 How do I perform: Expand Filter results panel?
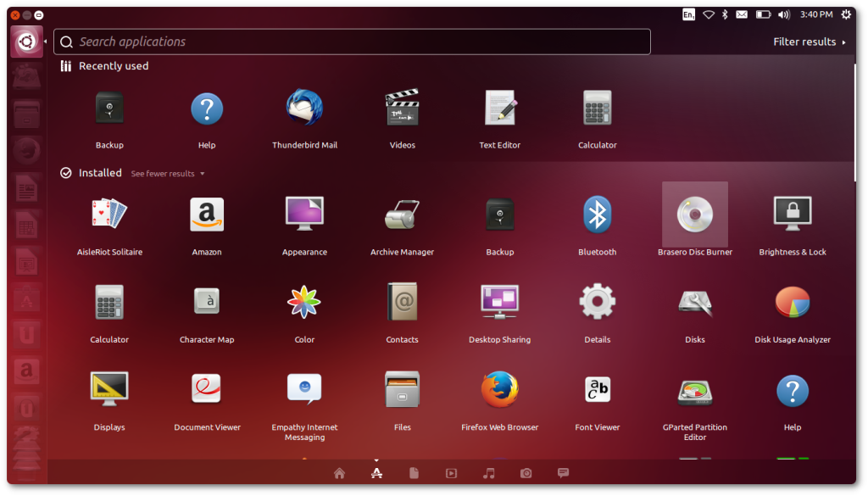tap(809, 42)
